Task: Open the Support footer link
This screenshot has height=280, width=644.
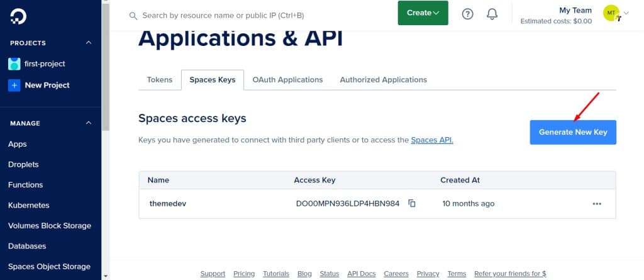Action: point(213,274)
